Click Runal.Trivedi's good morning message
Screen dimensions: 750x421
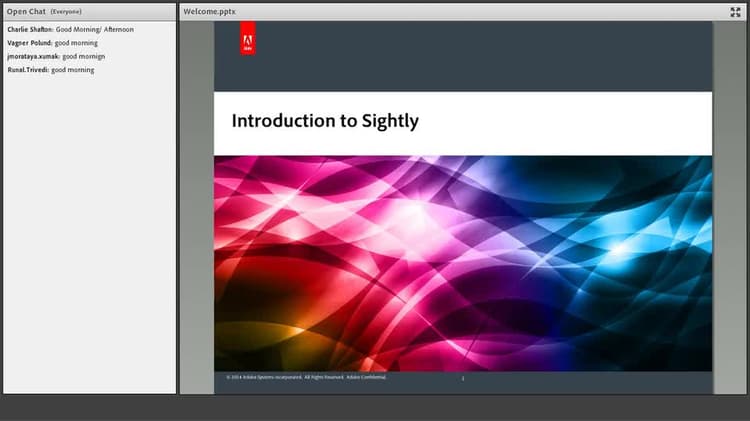pyautogui.click(x=51, y=69)
